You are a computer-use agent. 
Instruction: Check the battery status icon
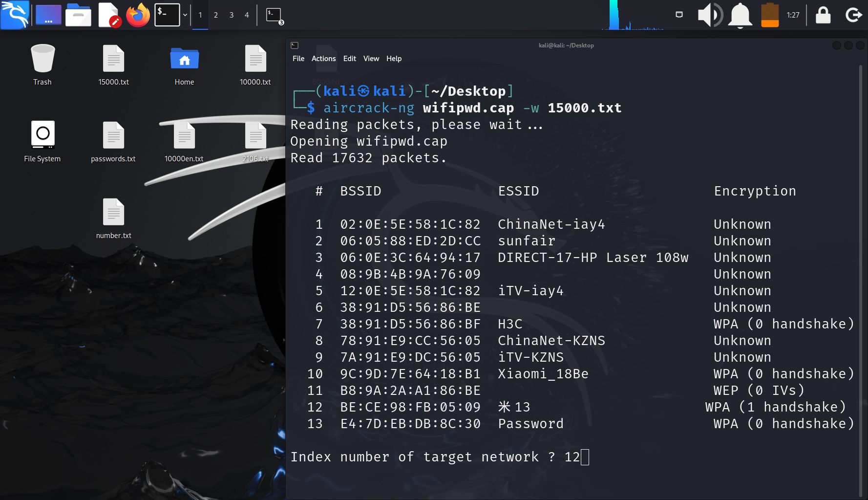pyautogui.click(x=770, y=15)
